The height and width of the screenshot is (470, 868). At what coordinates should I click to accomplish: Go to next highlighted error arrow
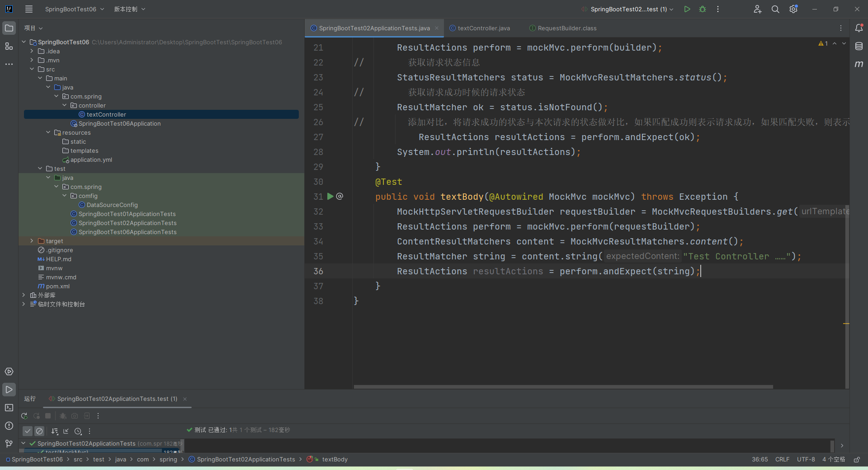pyautogui.click(x=844, y=43)
